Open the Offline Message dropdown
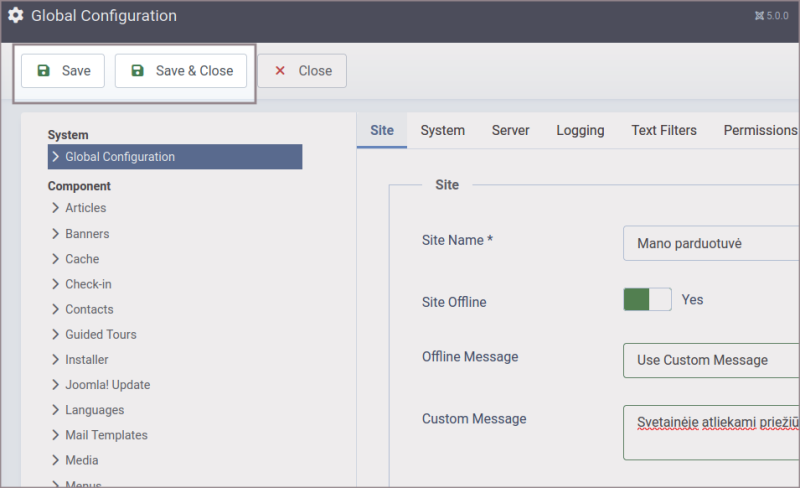Image resolution: width=800 pixels, height=488 pixels. 711,360
